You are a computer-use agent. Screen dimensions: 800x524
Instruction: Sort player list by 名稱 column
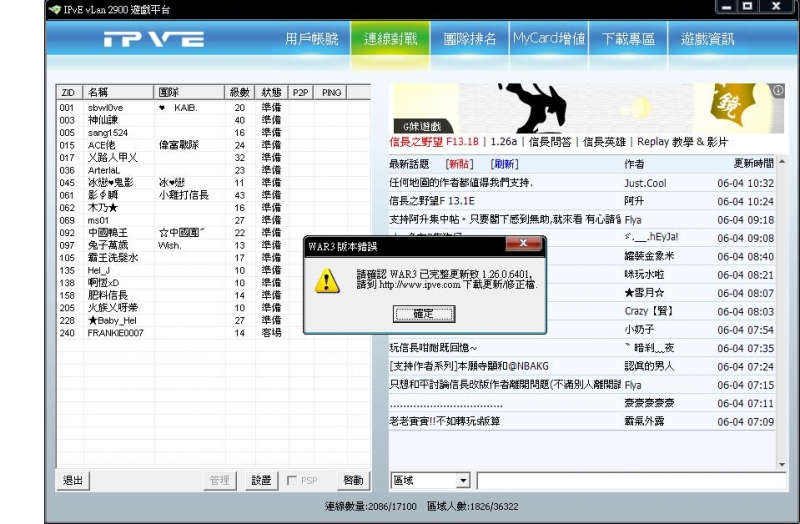[x=118, y=92]
